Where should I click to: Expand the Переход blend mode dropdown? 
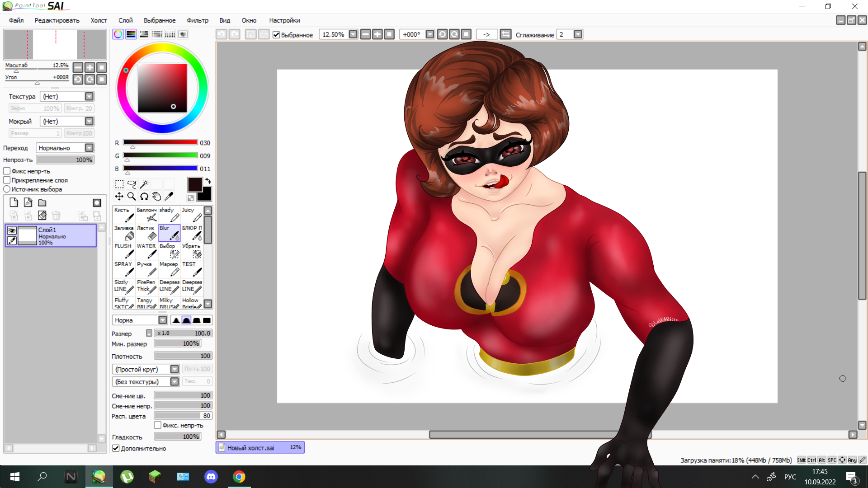pyautogui.click(x=89, y=148)
